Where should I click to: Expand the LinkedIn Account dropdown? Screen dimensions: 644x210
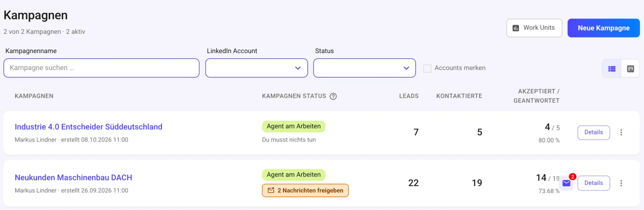pos(256,68)
